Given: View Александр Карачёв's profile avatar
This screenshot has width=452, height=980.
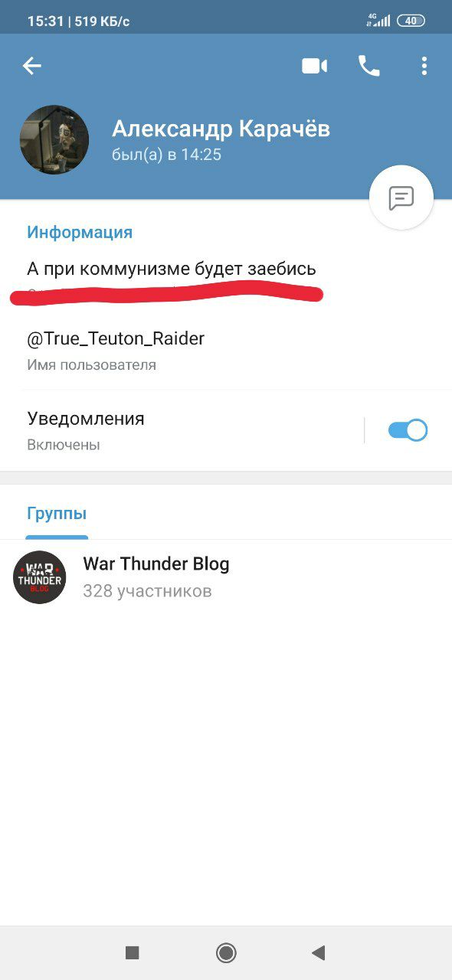Looking at the screenshot, I should click(x=54, y=140).
